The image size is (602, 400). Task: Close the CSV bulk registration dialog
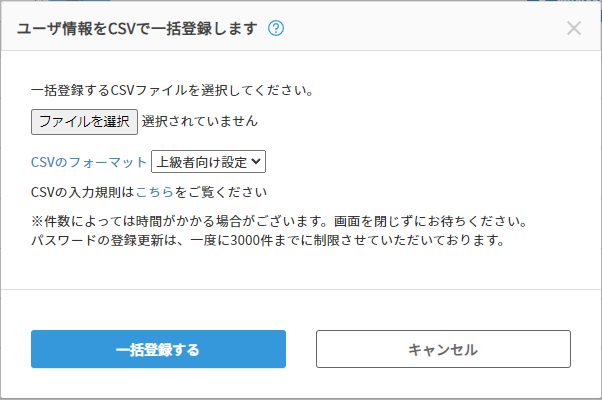coord(574,28)
